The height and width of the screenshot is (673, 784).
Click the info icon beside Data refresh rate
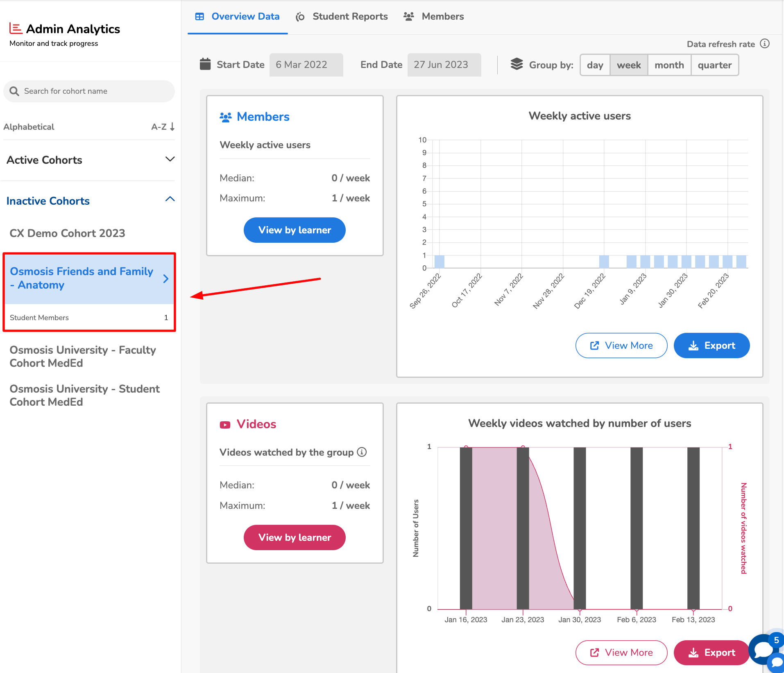click(x=765, y=44)
